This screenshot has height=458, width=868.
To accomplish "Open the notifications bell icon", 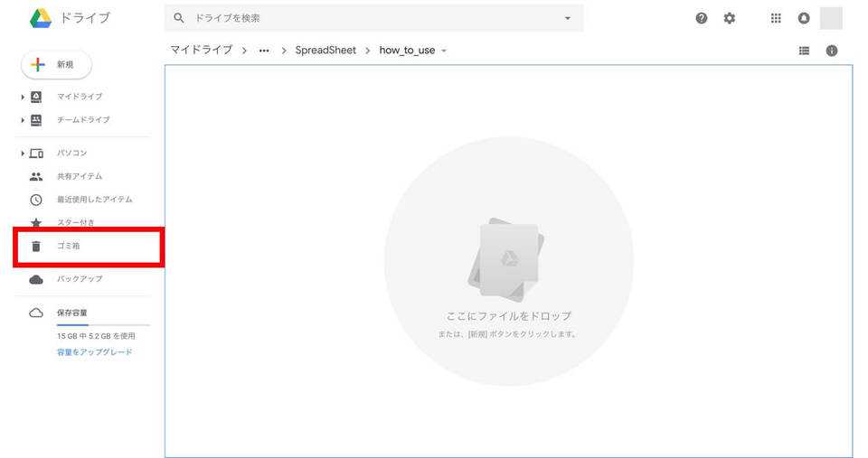I will tap(803, 18).
